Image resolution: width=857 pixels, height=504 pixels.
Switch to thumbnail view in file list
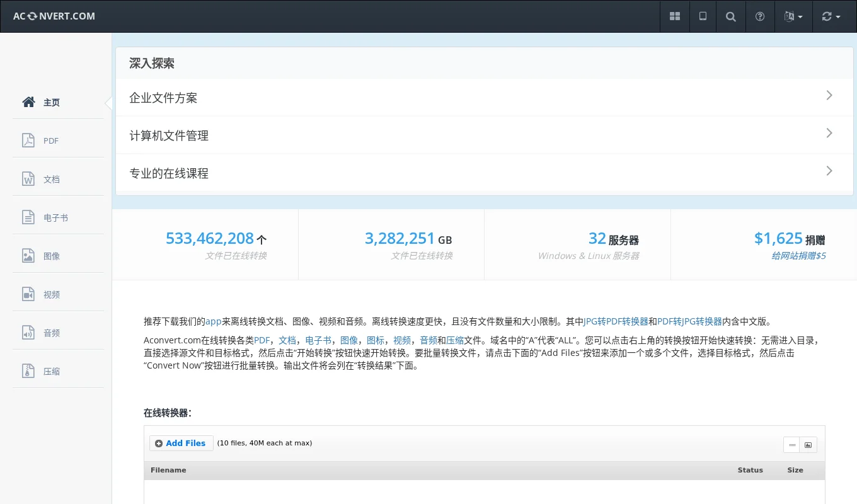(808, 445)
